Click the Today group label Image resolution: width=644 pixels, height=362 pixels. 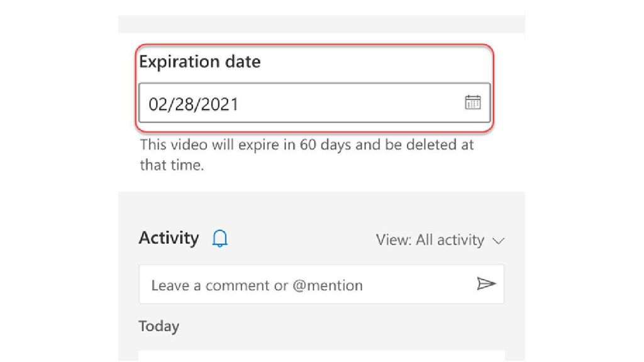coord(158,326)
